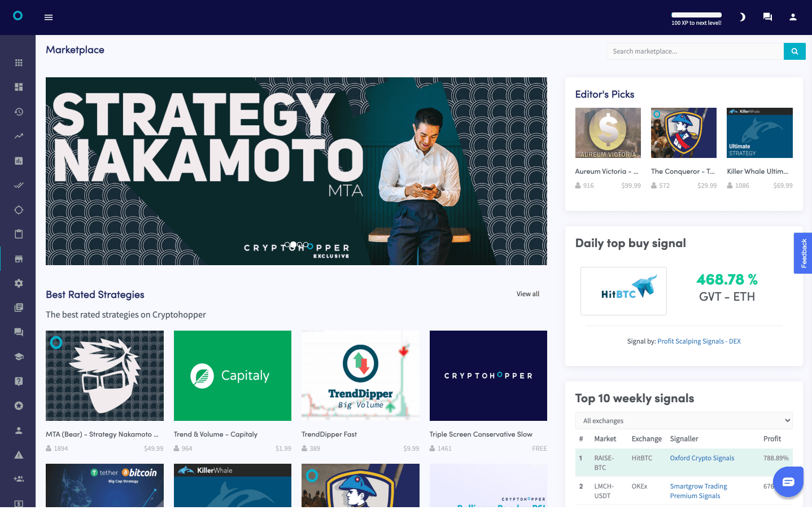Click the Profit column header
The width and height of the screenshot is (812, 510).
tap(772, 439)
